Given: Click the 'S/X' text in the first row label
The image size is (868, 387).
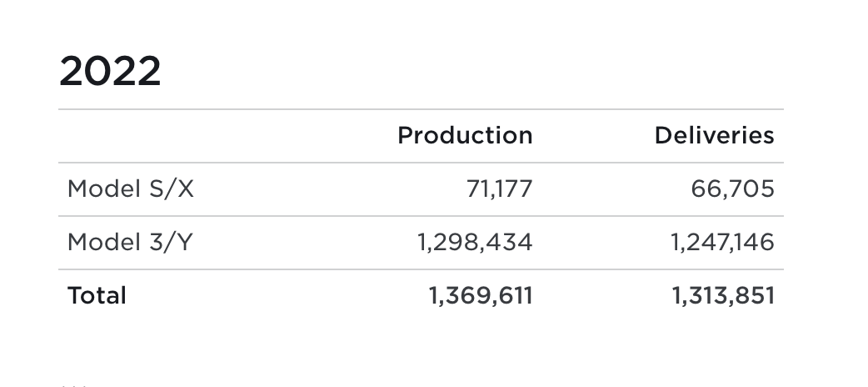Looking at the screenshot, I should coord(172,189).
